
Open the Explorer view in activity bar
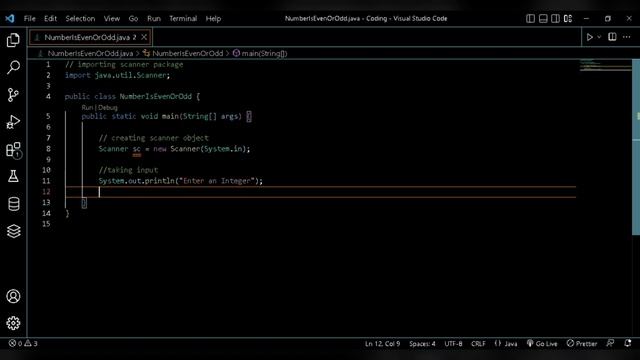pos(13,40)
